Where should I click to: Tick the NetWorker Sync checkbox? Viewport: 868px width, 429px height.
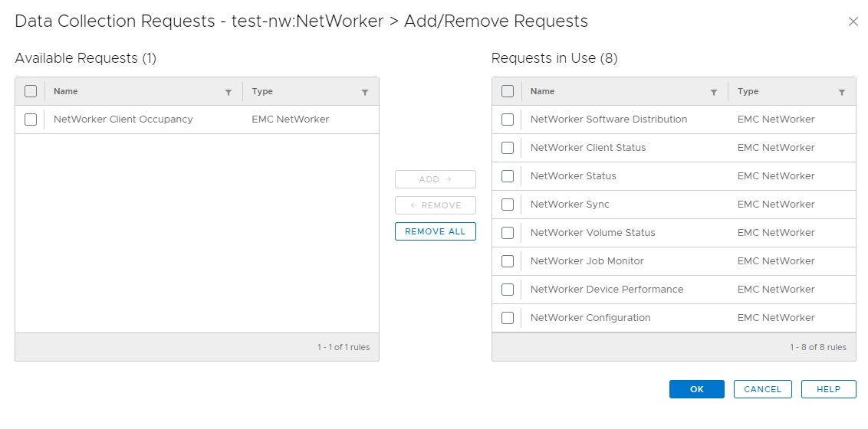508,205
